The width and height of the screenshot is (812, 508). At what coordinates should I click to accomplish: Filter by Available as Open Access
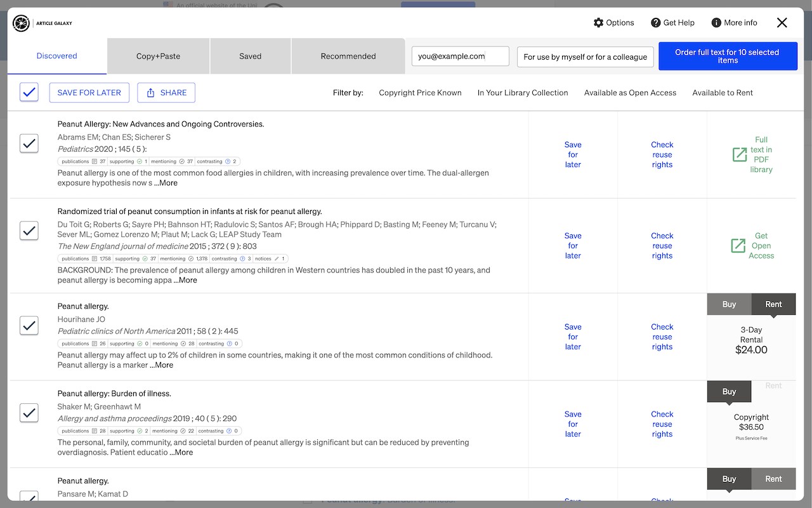pyautogui.click(x=630, y=93)
